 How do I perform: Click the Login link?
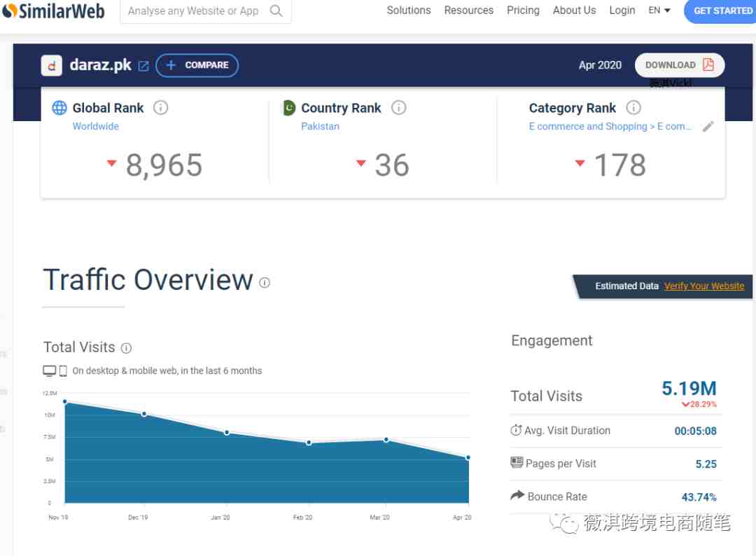(x=622, y=10)
